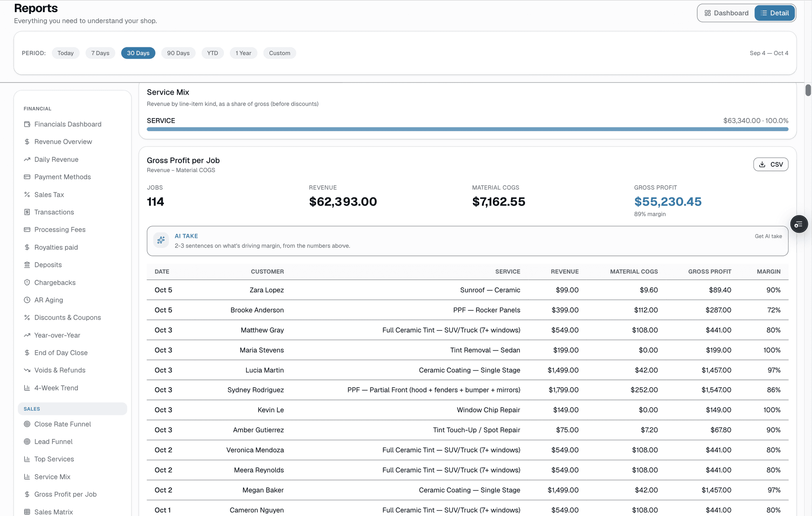
Task: Click the SALES section header
Action: coord(72,409)
